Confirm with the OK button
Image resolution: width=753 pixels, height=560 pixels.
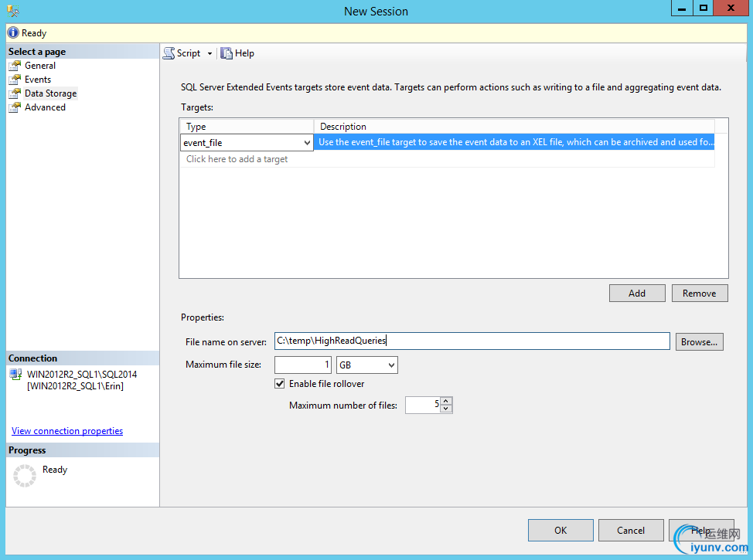click(x=560, y=530)
